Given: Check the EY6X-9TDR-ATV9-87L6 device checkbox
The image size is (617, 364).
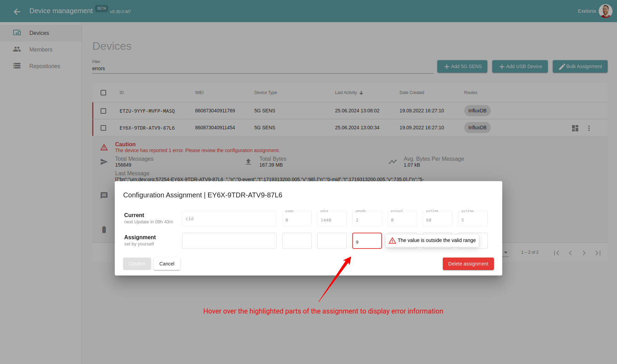Looking at the screenshot, I should [103, 128].
